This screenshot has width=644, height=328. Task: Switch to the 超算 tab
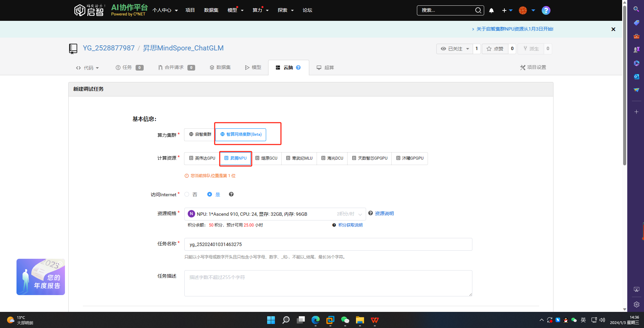325,68
